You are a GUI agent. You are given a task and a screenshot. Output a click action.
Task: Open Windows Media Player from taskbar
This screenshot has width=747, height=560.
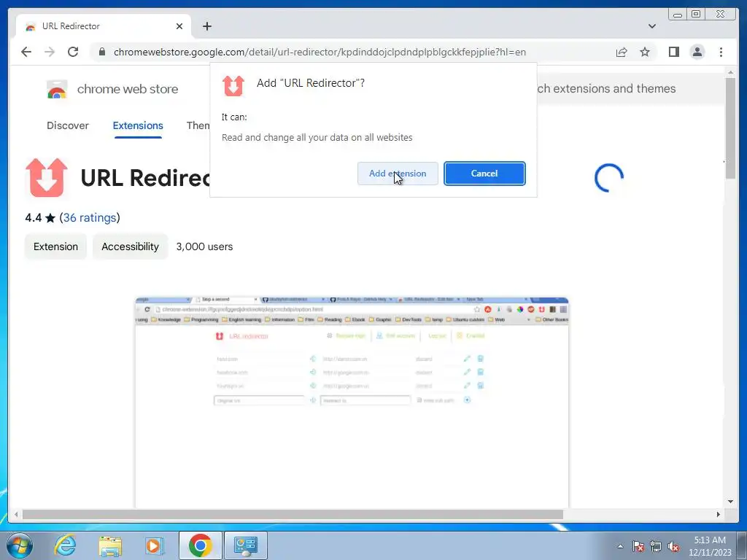pyautogui.click(x=154, y=545)
